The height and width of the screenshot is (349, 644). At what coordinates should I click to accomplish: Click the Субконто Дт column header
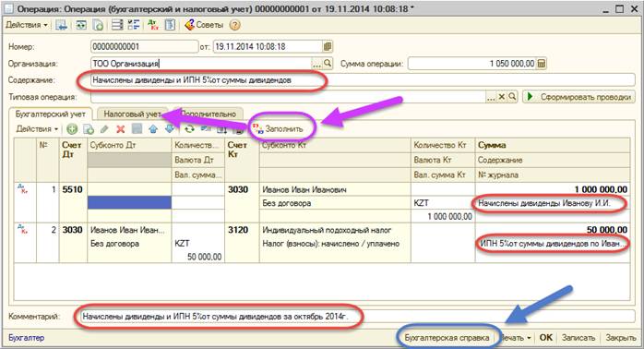click(129, 145)
